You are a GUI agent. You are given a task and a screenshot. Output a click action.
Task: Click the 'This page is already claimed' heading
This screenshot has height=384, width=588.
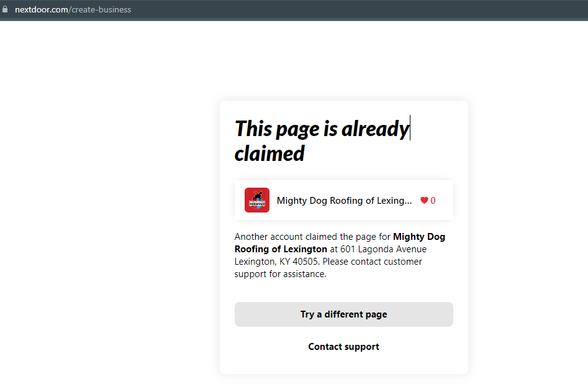[x=322, y=141]
